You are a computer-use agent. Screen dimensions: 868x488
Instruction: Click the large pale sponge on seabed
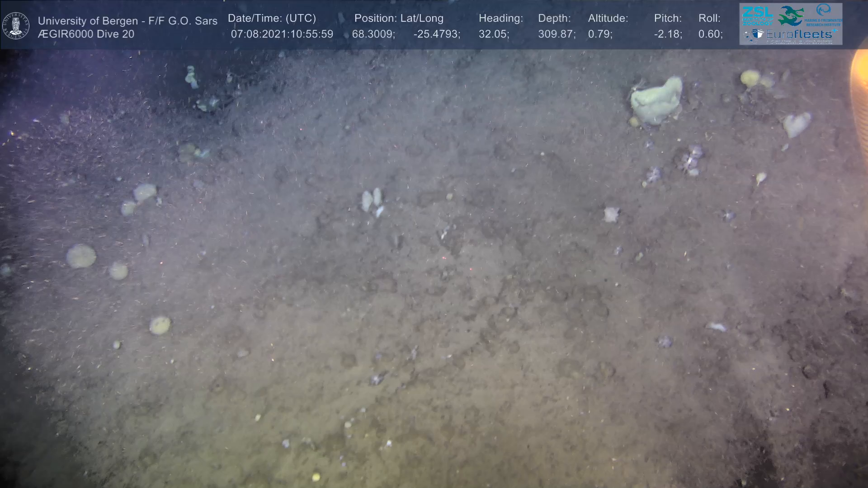point(656,102)
